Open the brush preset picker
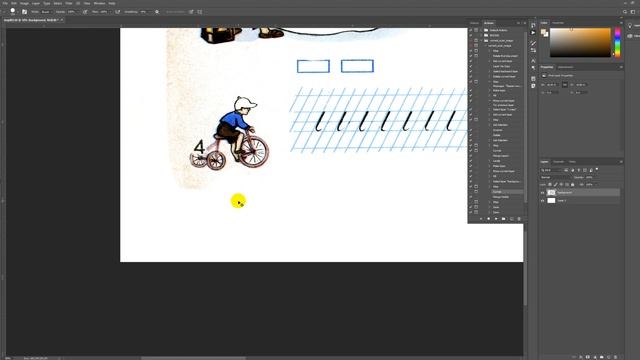 [13, 11]
